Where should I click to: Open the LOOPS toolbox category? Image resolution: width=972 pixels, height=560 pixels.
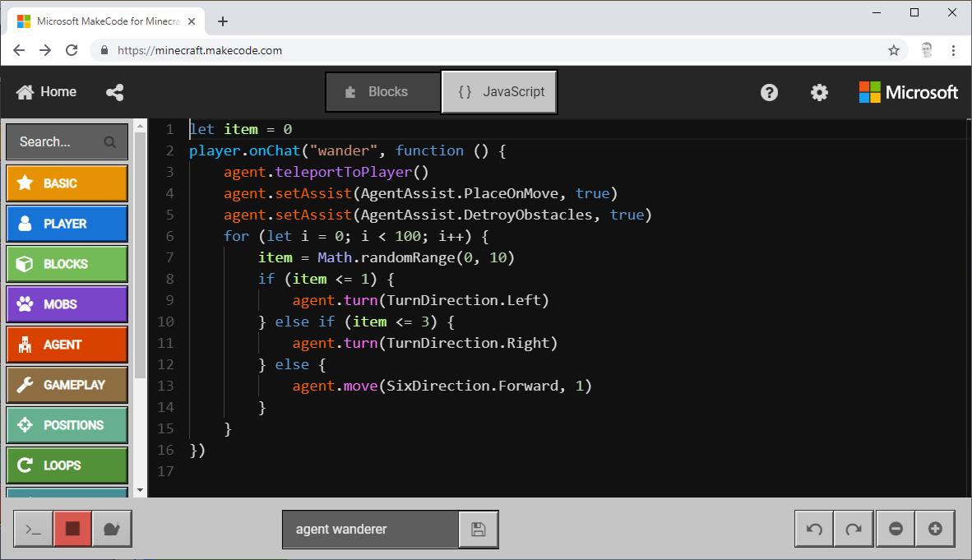pos(67,465)
